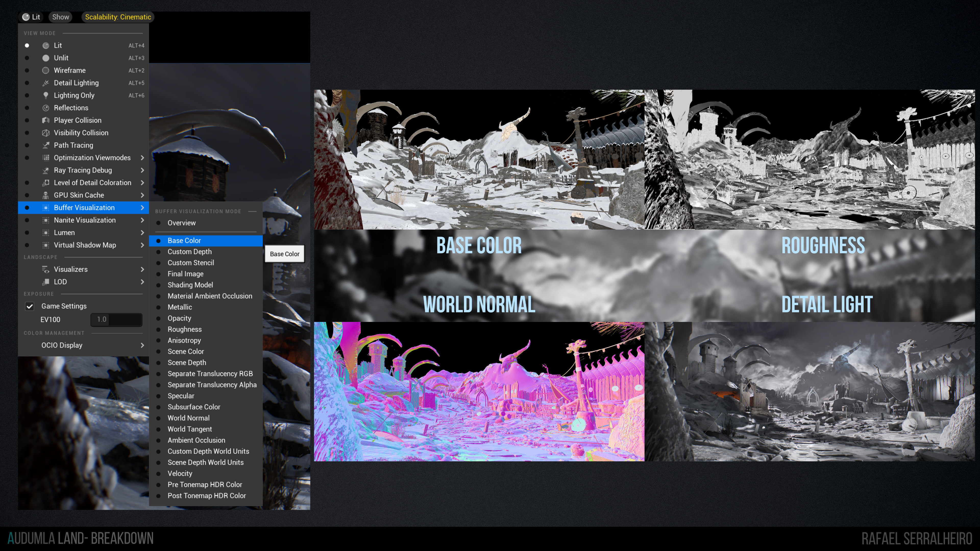Choose Pre Tonemap HDR Color entry
Screen dimensions: 980x551
coord(206,484)
